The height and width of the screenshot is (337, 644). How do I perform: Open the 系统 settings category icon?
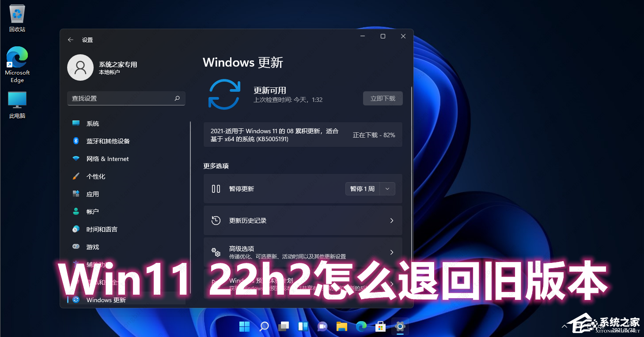(76, 124)
